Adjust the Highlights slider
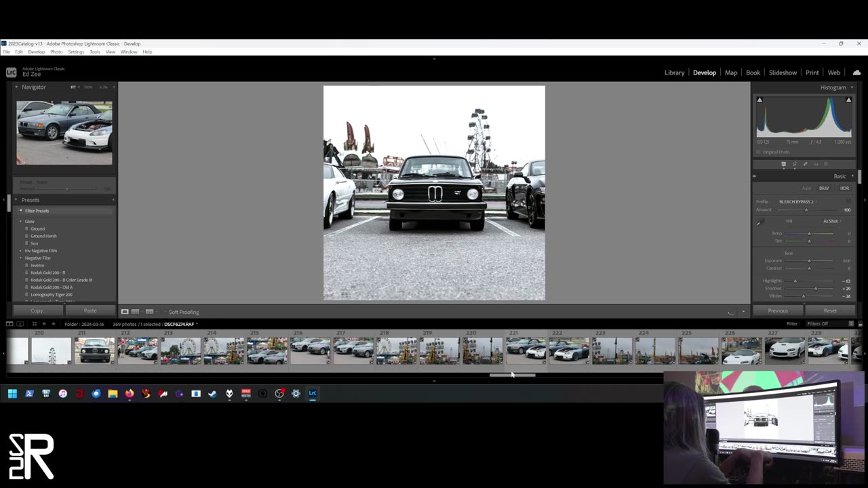This screenshot has height=488, width=868. click(795, 281)
